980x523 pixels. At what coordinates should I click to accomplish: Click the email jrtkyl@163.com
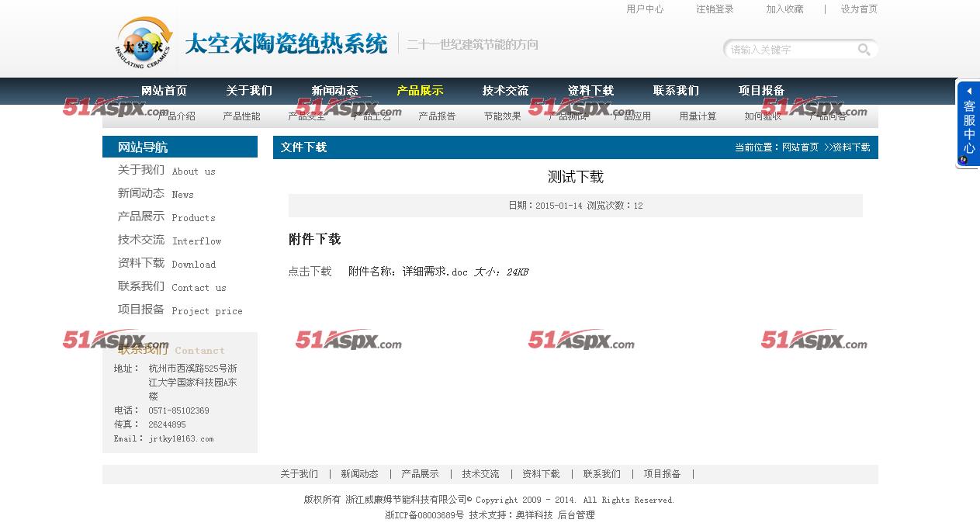coord(181,438)
